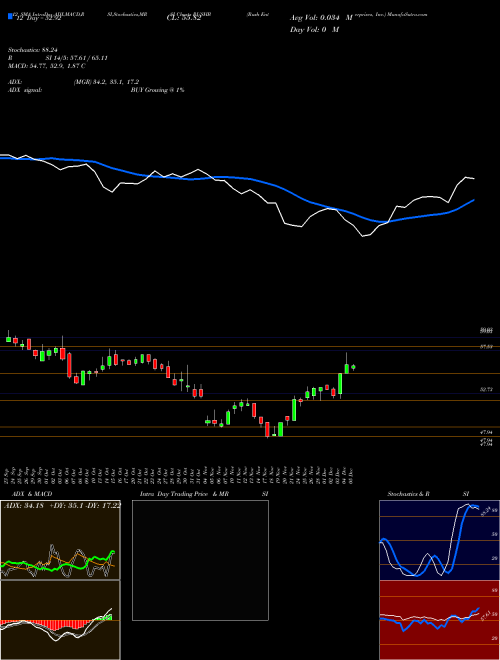
Task: Click the blue 12 Day SMA legend square
Action: (x=10, y=16)
